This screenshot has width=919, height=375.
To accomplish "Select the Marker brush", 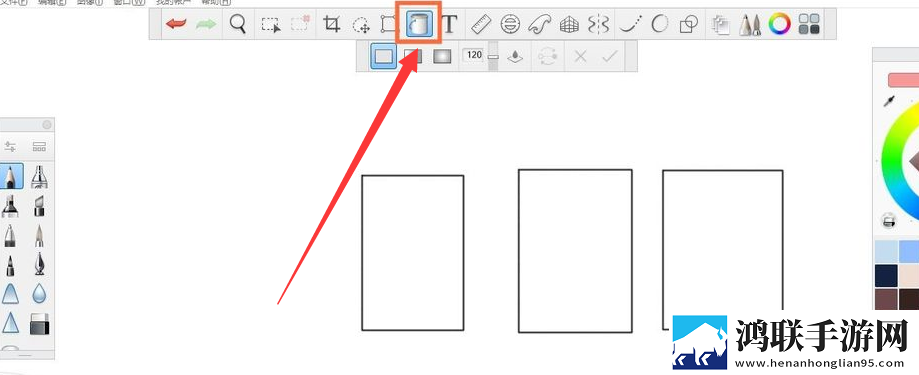I will [9, 206].
